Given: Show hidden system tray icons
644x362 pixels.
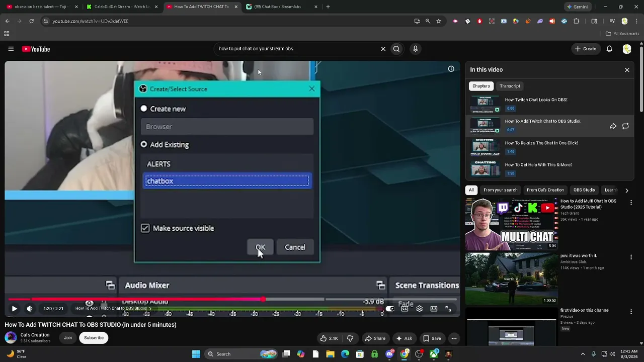Looking at the screenshot, I should [x=583, y=354].
